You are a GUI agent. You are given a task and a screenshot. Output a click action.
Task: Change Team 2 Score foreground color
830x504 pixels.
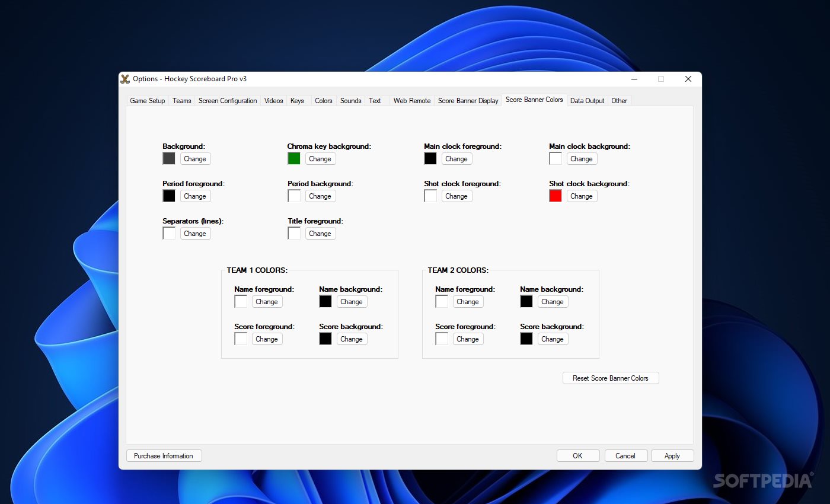coord(468,339)
